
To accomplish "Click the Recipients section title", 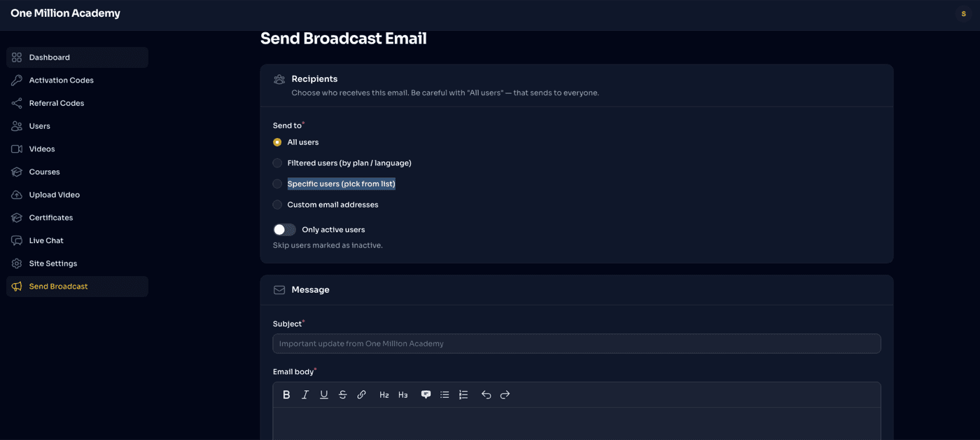I will point(314,79).
